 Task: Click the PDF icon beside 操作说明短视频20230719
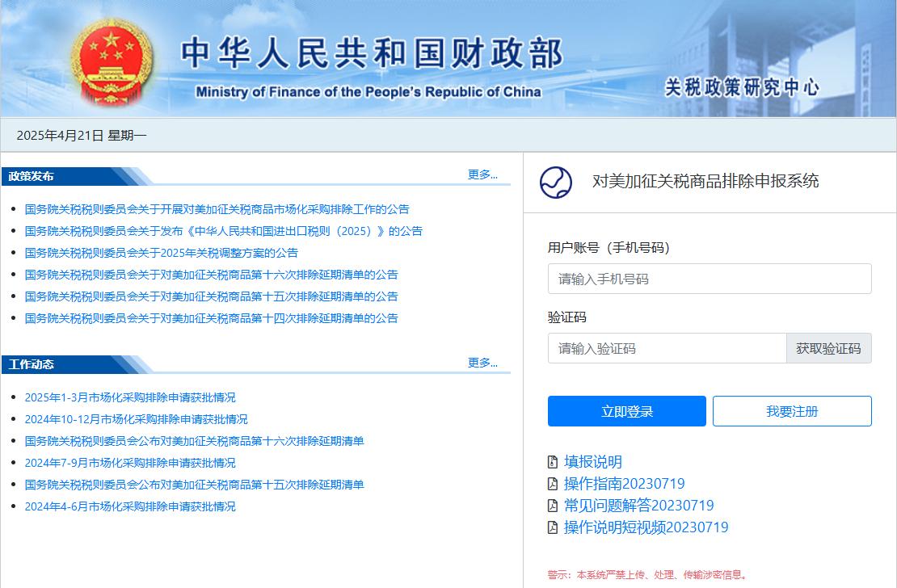coord(553,527)
